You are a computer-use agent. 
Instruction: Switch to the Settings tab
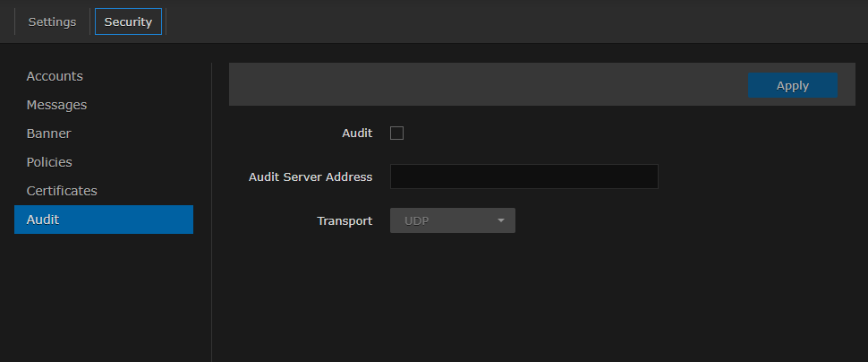point(52,22)
